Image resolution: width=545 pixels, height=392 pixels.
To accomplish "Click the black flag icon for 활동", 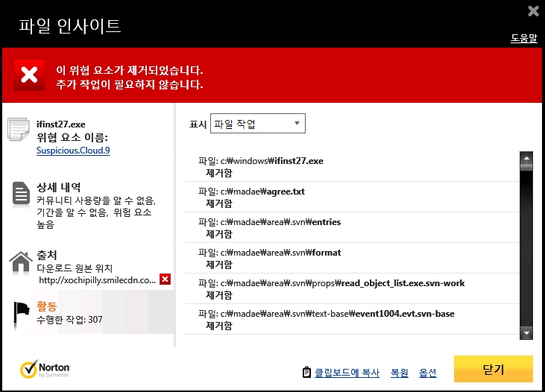I will (22, 313).
